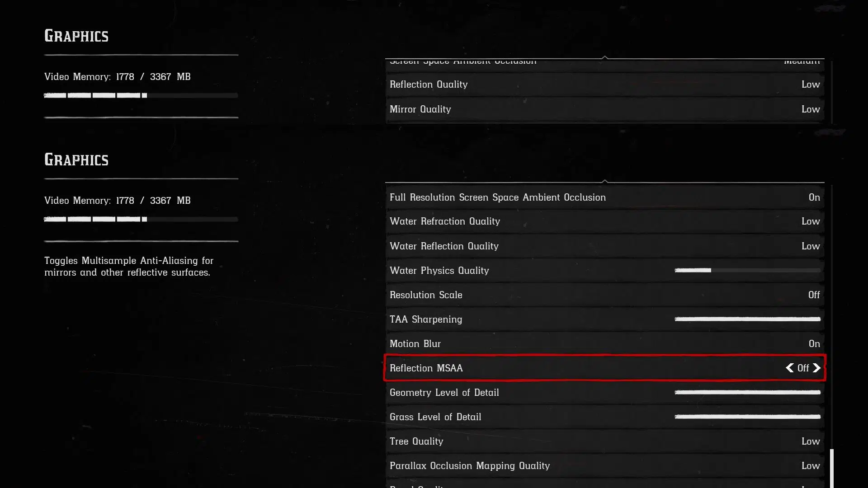
Task: Adjust Grass Level of Detail slider
Action: 747,417
